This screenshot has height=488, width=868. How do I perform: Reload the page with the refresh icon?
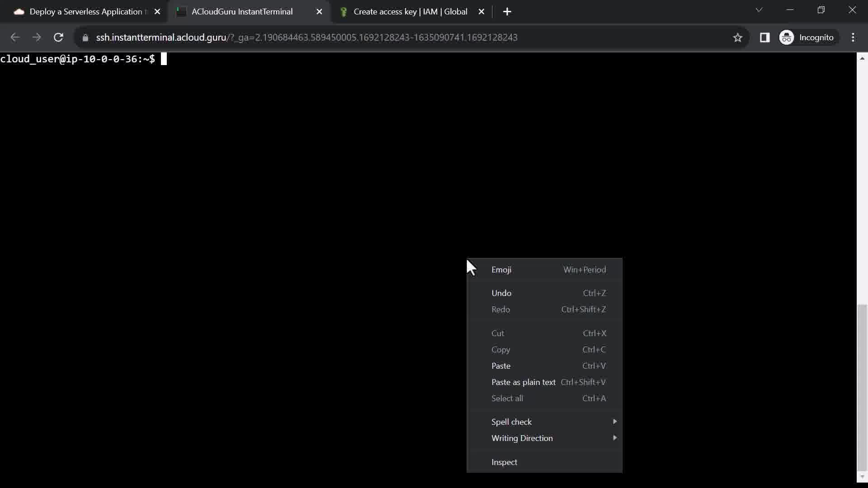coord(58,38)
